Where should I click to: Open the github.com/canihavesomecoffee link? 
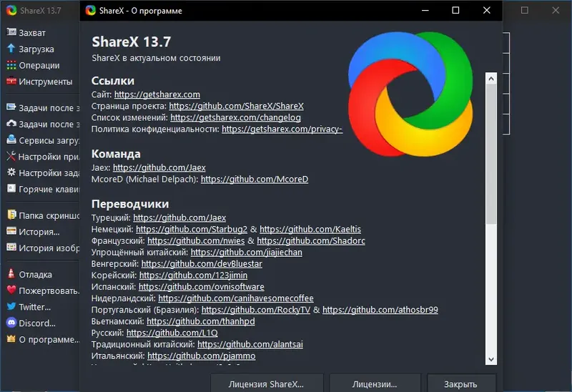236,298
